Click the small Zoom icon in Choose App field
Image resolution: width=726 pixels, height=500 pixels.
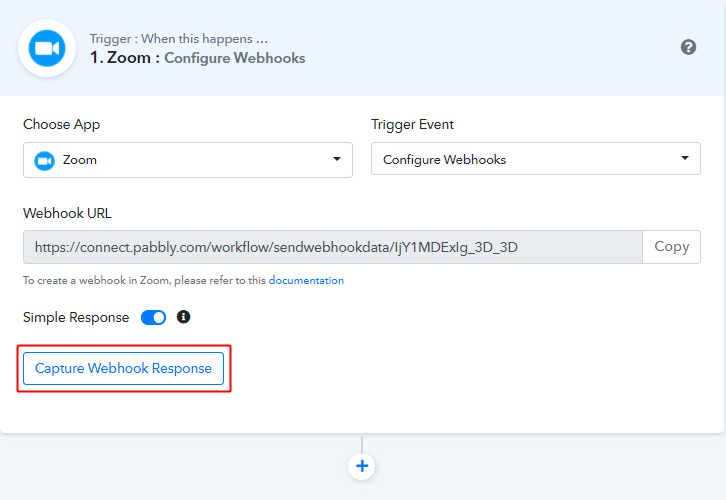(x=44, y=161)
